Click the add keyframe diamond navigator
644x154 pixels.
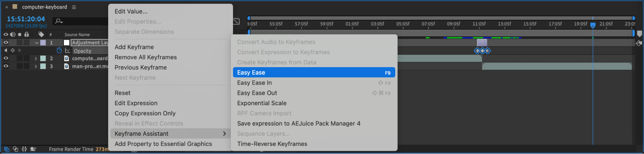[13, 50]
